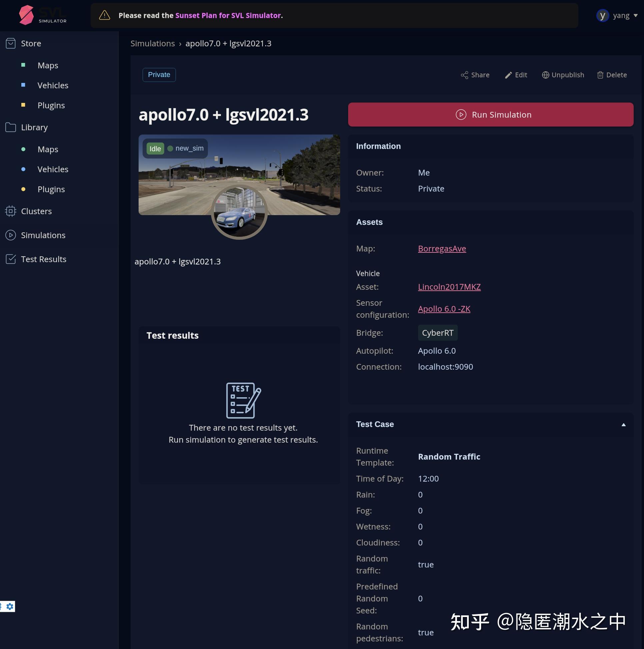This screenshot has width=644, height=649.
Task: Open Vehicles under the Store section
Action: coord(53,85)
